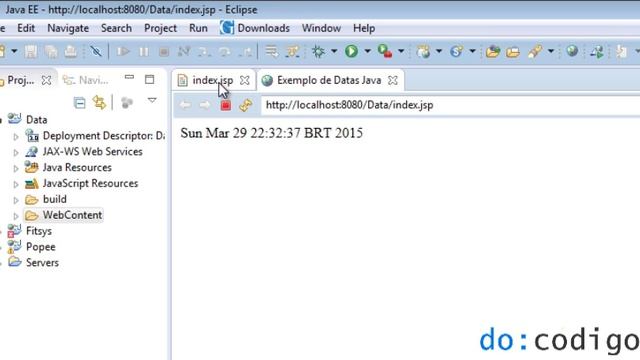The image size is (640, 360).
Task: Click browser Forward arrow button
Action: [205, 105]
